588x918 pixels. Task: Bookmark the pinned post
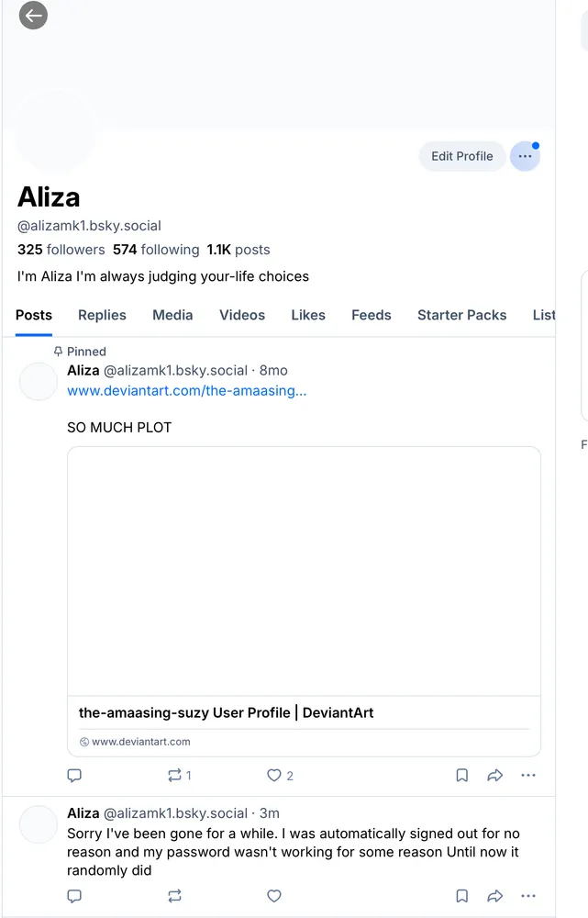click(462, 776)
